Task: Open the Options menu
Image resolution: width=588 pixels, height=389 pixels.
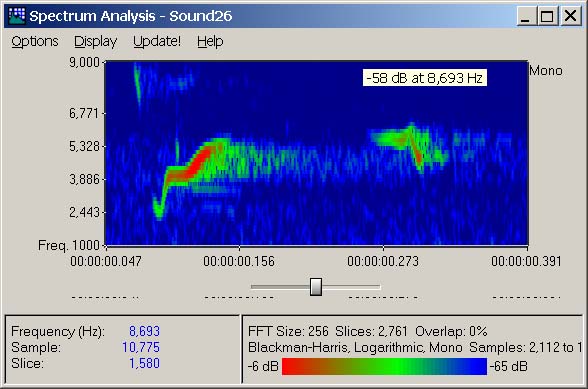Action: [35, 41]
